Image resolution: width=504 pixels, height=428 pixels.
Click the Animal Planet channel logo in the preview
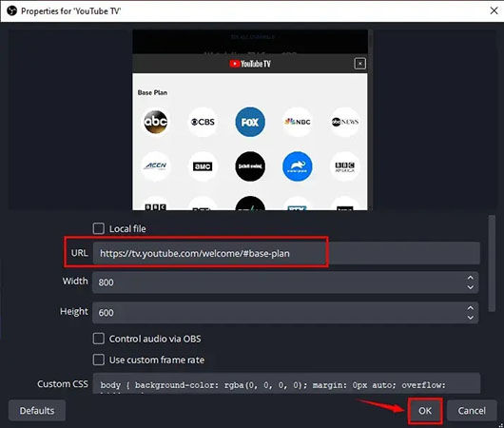298,166
